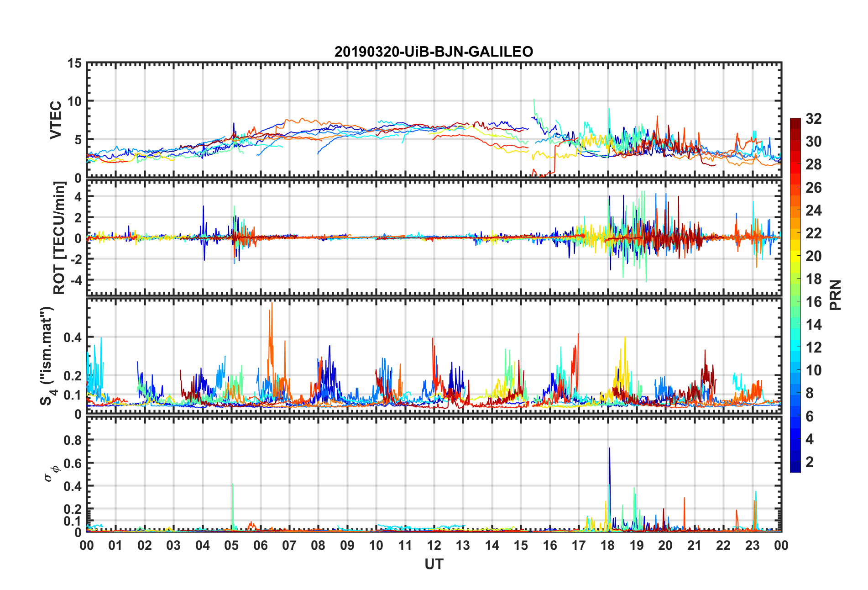The height and width of the screenshot is (590, 868).
Task: Click the x-axis tick label 18
Action: click(x=607, y=545)
